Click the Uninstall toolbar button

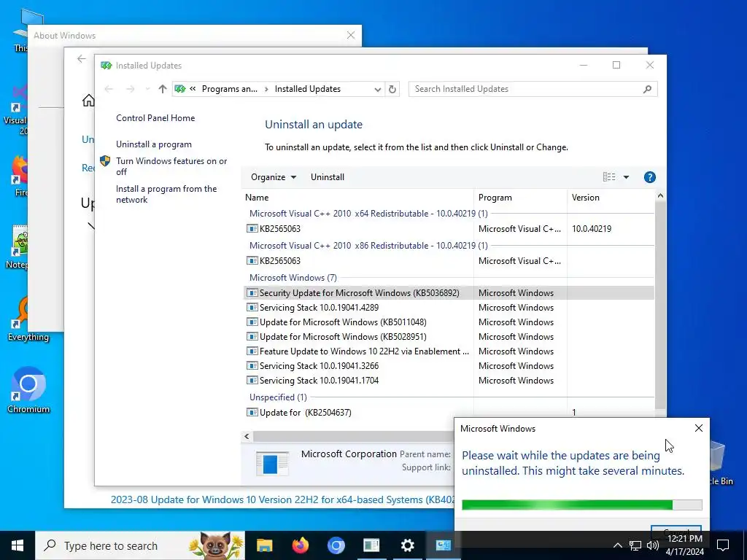point(328,177)
